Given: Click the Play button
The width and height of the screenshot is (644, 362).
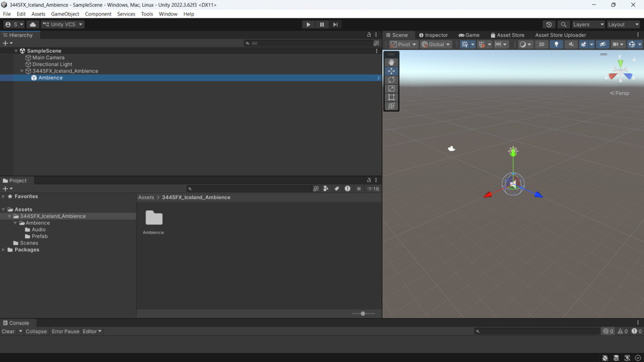Looking at the screenshot, I should pyautogui.click(x=308, y=24).
